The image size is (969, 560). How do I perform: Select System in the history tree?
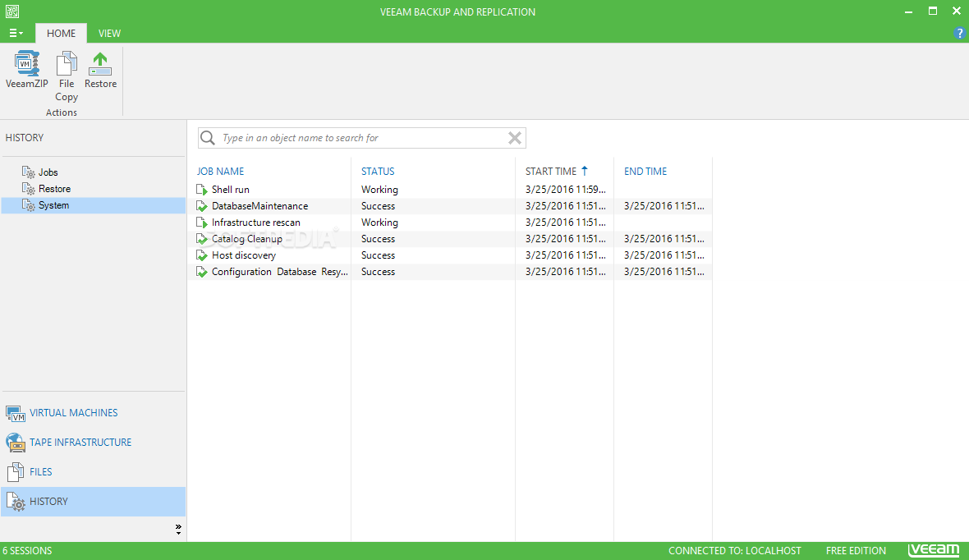53,205
